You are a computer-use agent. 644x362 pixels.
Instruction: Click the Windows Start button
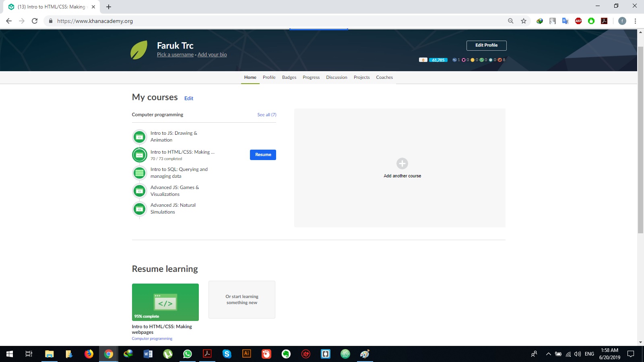pyautogui.click(x=10, y=354)
